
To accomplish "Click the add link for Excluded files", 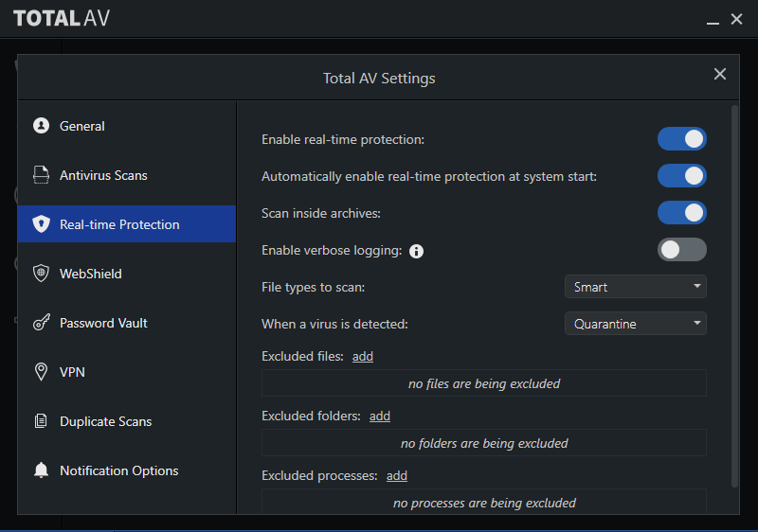I will 363,356.
